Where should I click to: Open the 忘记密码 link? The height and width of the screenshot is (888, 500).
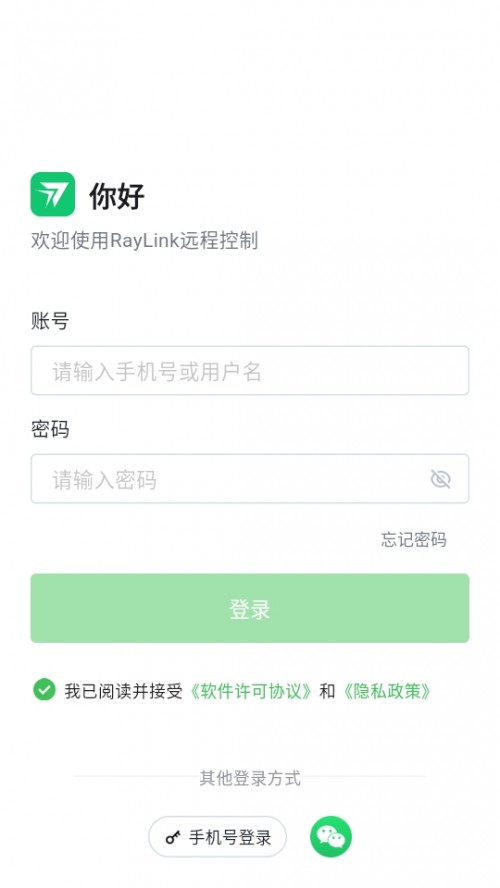414,539
